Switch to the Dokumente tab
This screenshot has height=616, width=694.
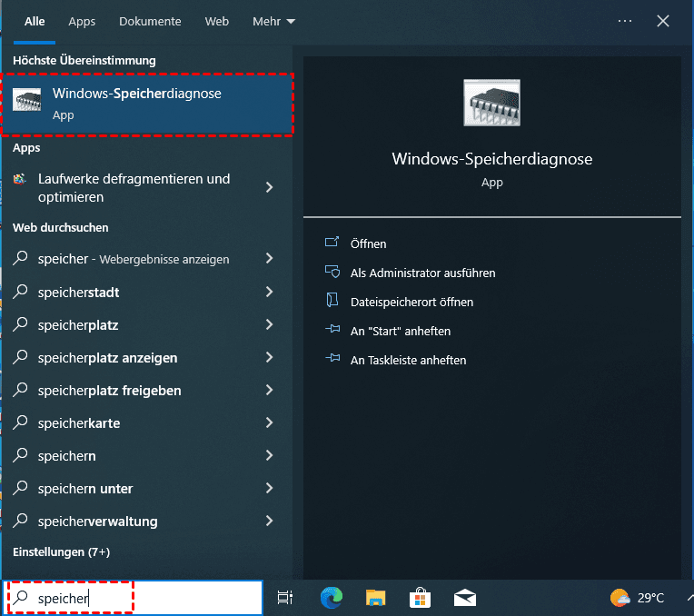point(150,21)
